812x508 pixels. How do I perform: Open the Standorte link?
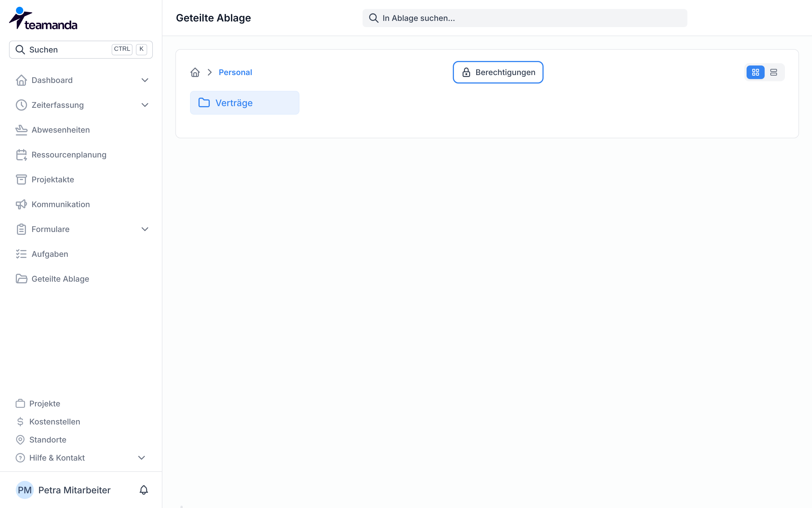48,440
